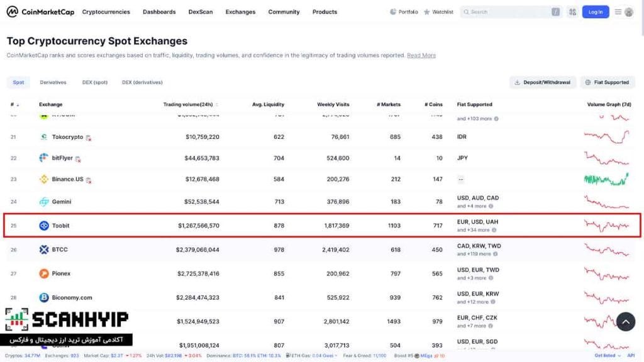Open the API link in the bottom bar
644x362 pixels.
pos(631,356)
